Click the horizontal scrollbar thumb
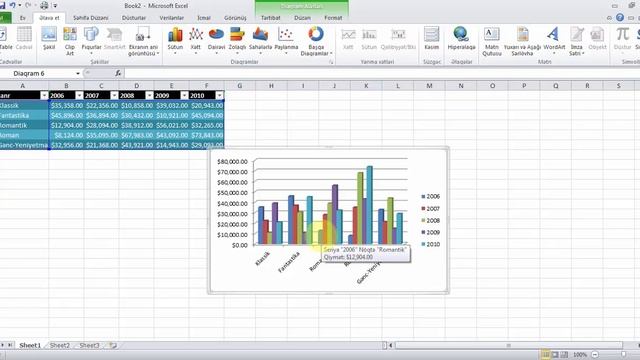Screen dimensions: 640x360 [509, 345]
